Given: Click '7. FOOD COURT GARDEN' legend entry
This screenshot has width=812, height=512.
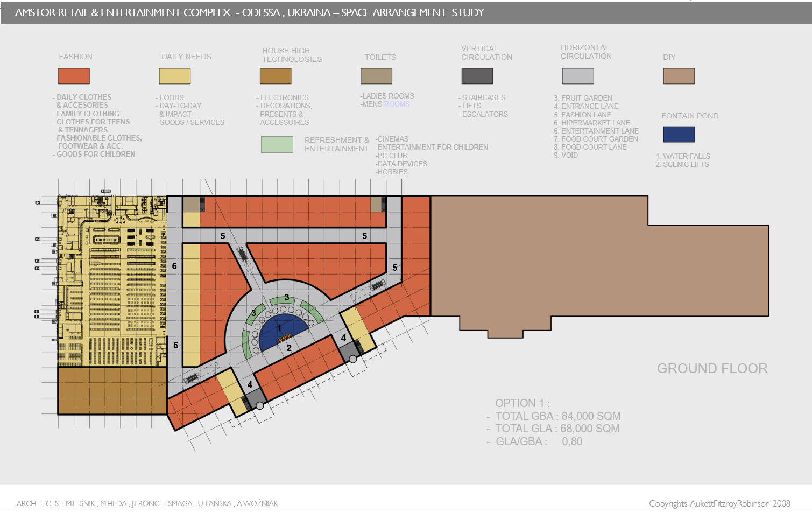Looking at the screenshot, I should tap(596, 139).
